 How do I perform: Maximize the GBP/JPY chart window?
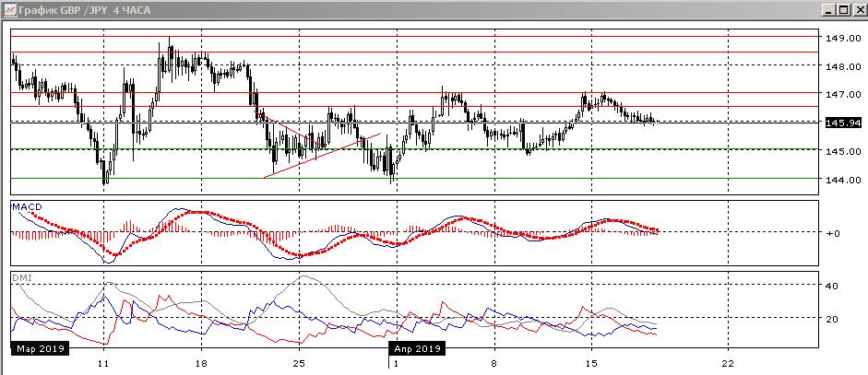841,9
